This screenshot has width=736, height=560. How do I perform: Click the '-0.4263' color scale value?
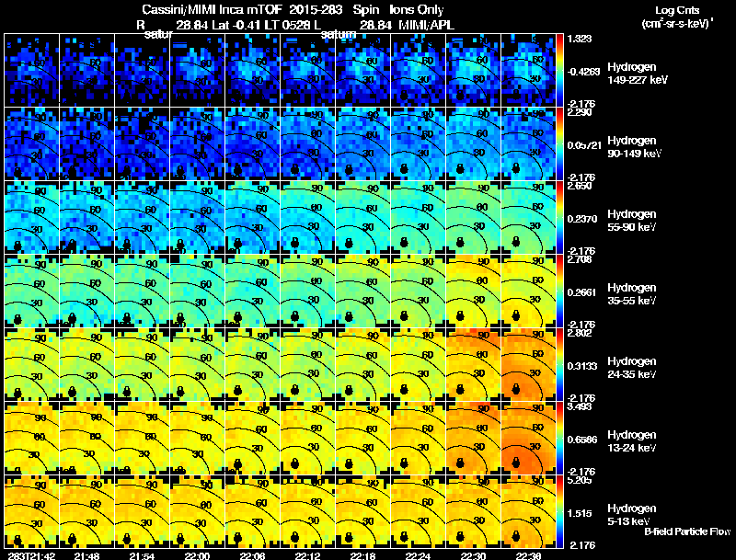pos(583,72)
